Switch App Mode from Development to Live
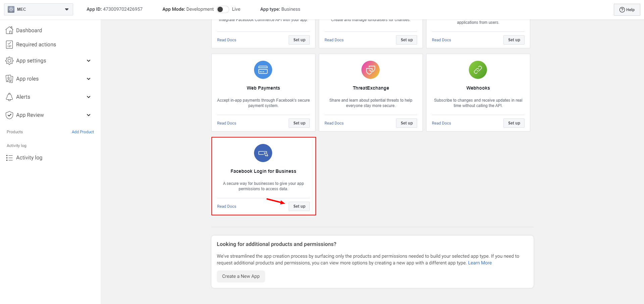 pos(222,9)
